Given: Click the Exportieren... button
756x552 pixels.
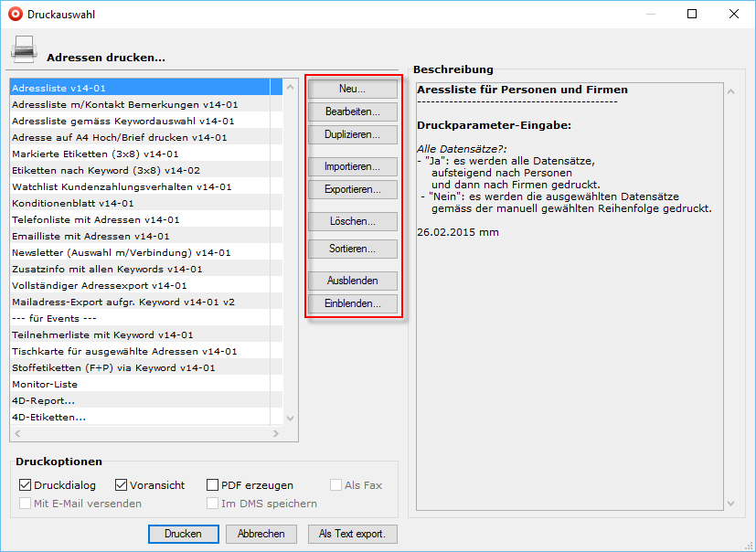Looking at the screenshot, I should [x=352, y=189].
